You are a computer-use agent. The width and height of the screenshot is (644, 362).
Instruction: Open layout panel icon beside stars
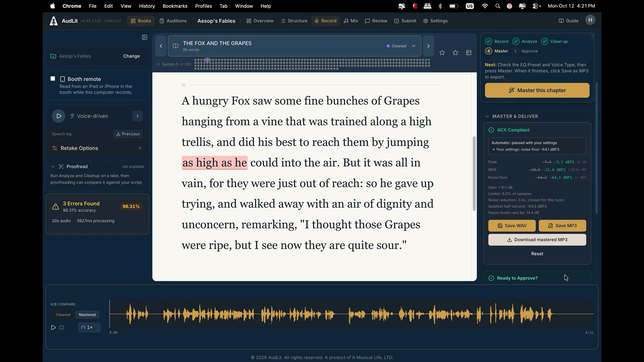[469, 53]
